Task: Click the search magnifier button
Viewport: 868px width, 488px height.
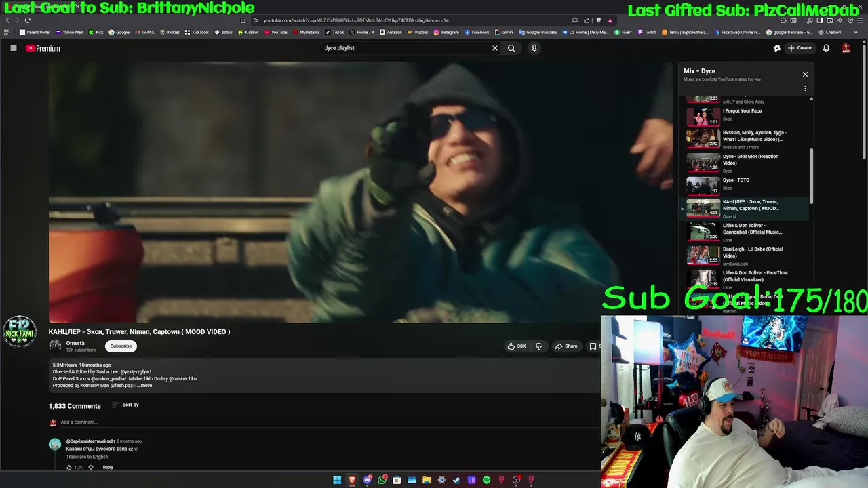Action: point(511,48)
